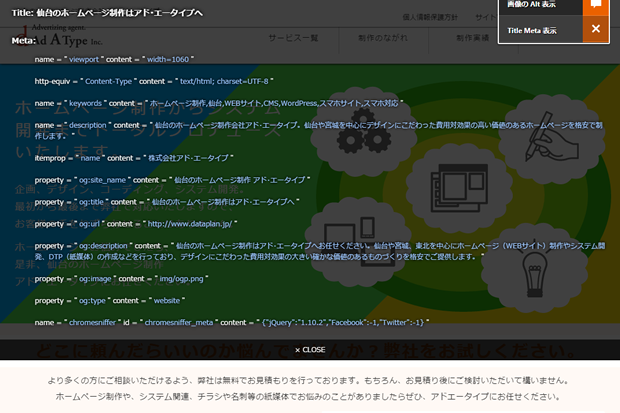Toggle Title Meta 表示 option
The height and width of the screenshot is (413, 620).
(x=532, y=30)
